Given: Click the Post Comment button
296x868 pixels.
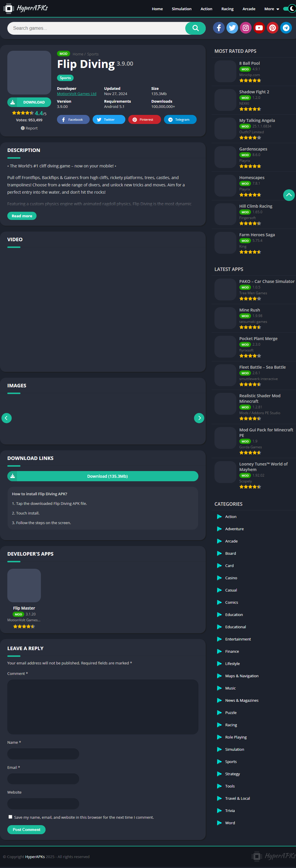Looking at the screenshot, I should click(26, 829).
